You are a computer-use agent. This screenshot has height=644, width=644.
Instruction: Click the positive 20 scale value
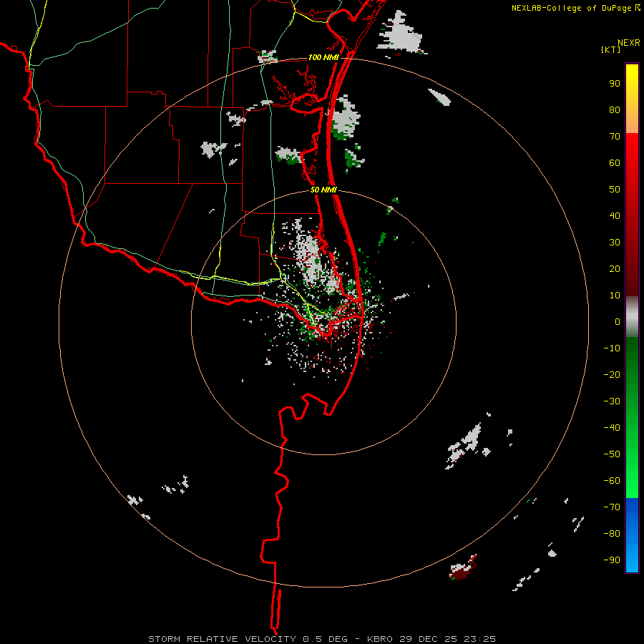point(615,269)
